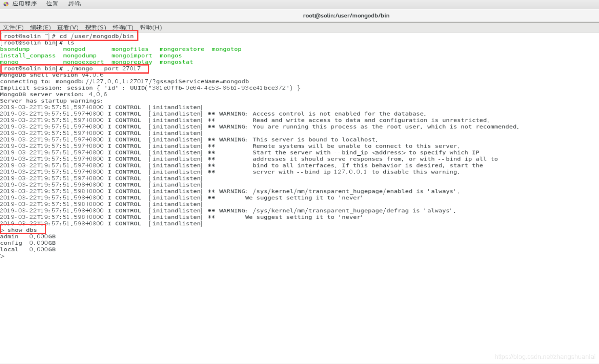Click the 终端 item in top panel
The image size is (599, 364).
click(74, 4)
